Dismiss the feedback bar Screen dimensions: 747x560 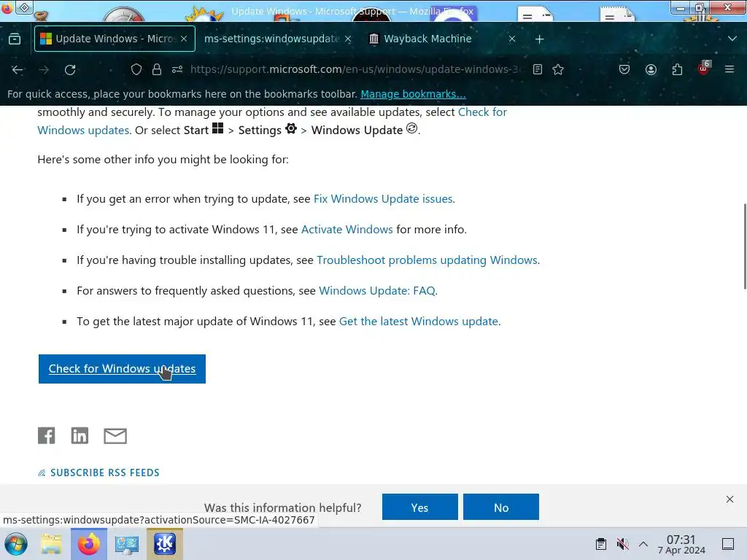pos(729,499)
